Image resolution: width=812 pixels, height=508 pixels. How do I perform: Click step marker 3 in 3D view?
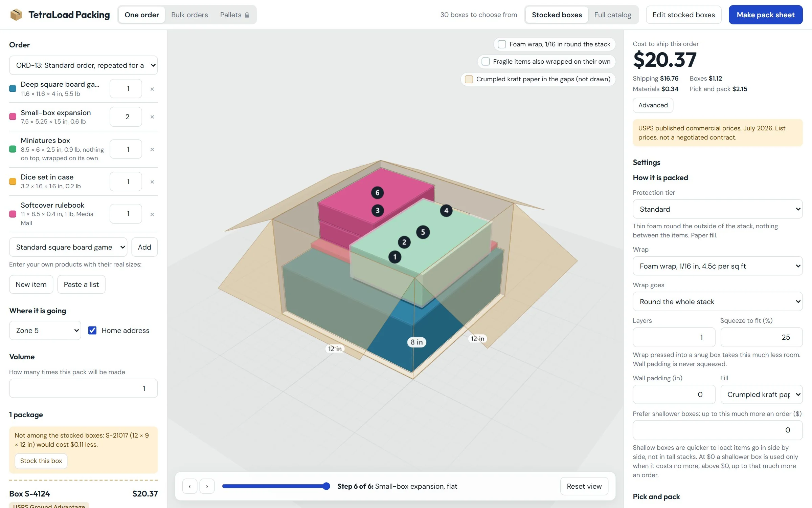(x=378, y=211)
